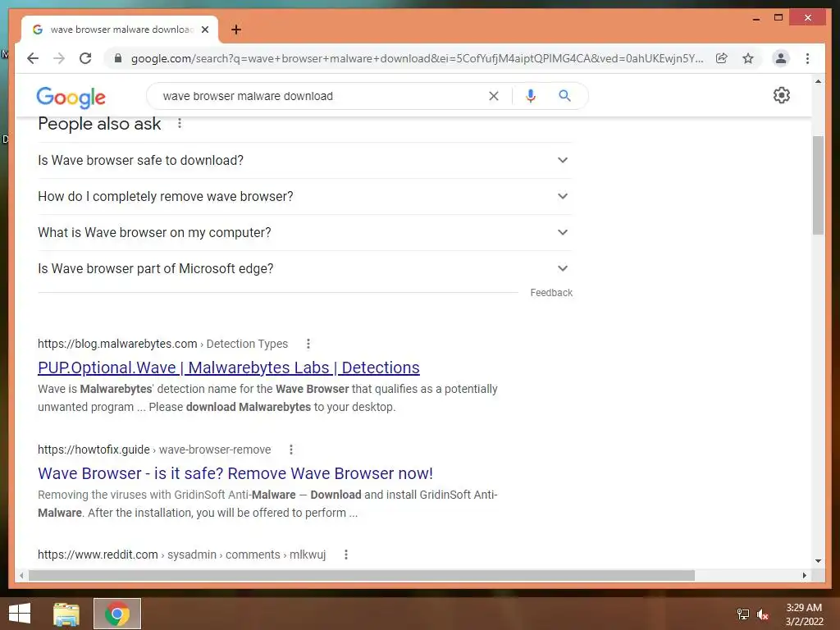Viewport: 840px width, 630px height.
Task: Open the Malwarebytes result's three-dot menu
Action: click(x=308, y=344)
